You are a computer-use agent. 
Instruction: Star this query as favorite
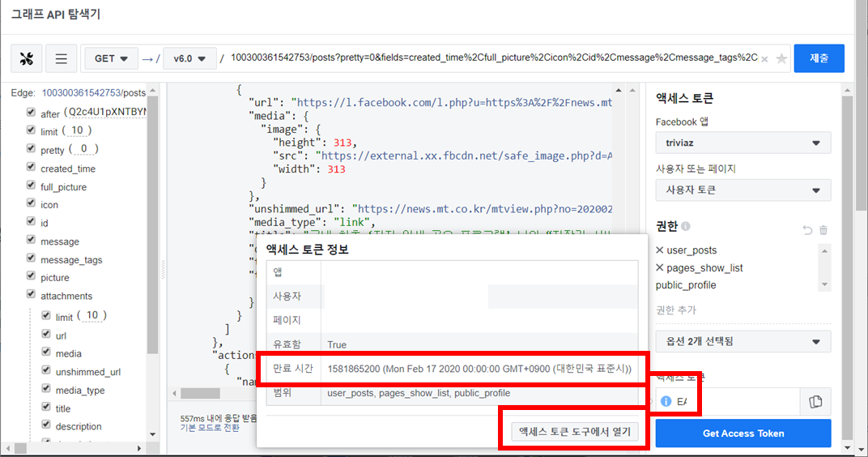781,58
